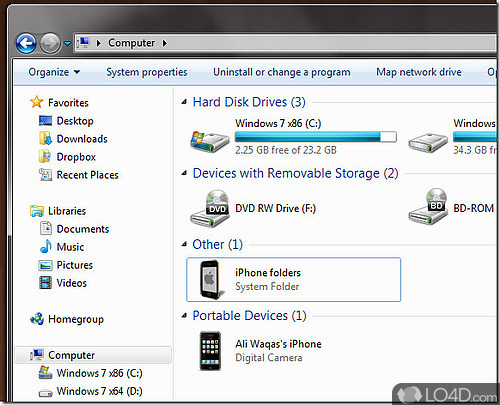This screenshot has height=405, width=500.
Task: Select iPhone folders System Folder item
Action: 294,280
